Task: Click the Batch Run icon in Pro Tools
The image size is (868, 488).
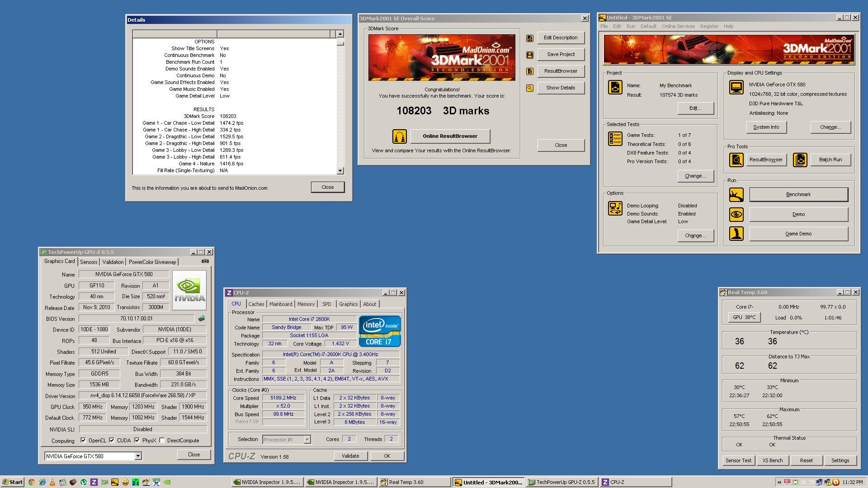Action: point(800,160)
